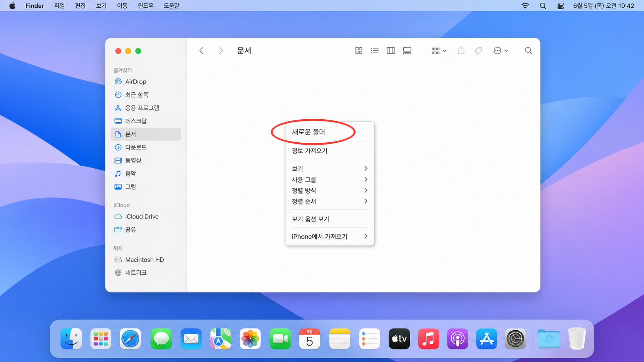Open 공유 in the sidebar
The height and width of the screenshot is (362, 644).
pyautogui.click(x=146, y=230)
